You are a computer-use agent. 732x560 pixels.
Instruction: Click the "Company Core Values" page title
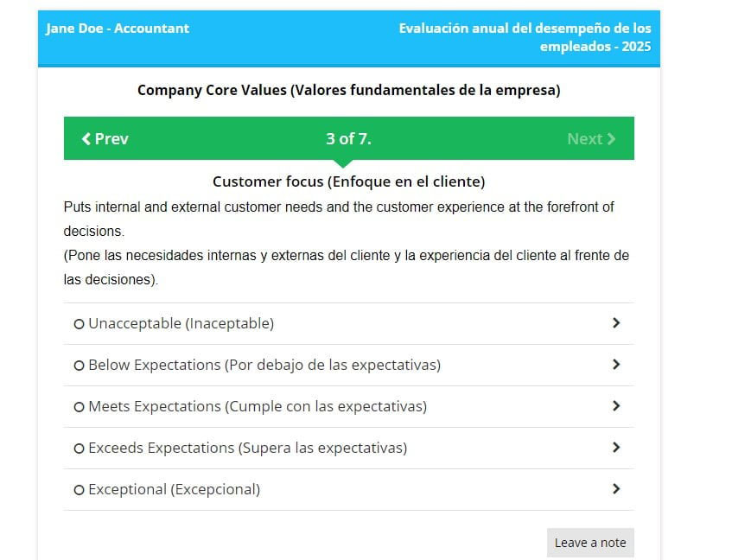[348, 90]
